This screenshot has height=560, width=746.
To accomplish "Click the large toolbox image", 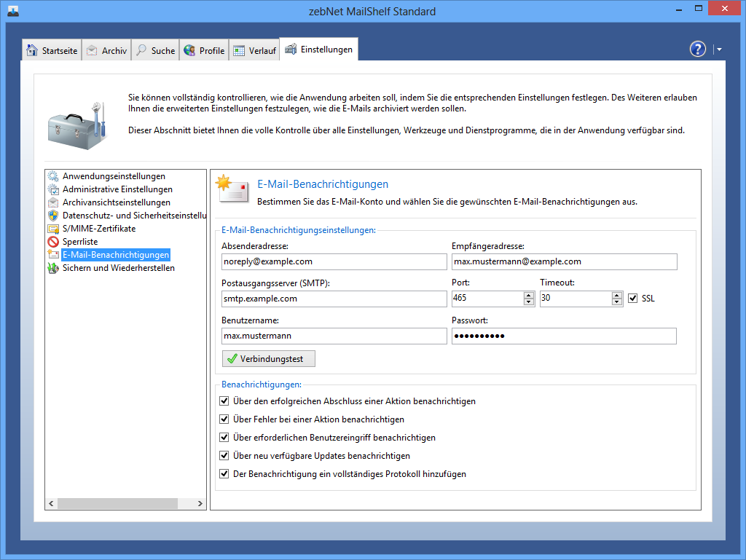I will [76, 126].
